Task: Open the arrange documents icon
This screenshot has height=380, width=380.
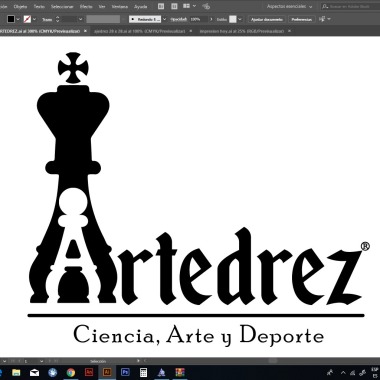Action: tap(186, 6)
